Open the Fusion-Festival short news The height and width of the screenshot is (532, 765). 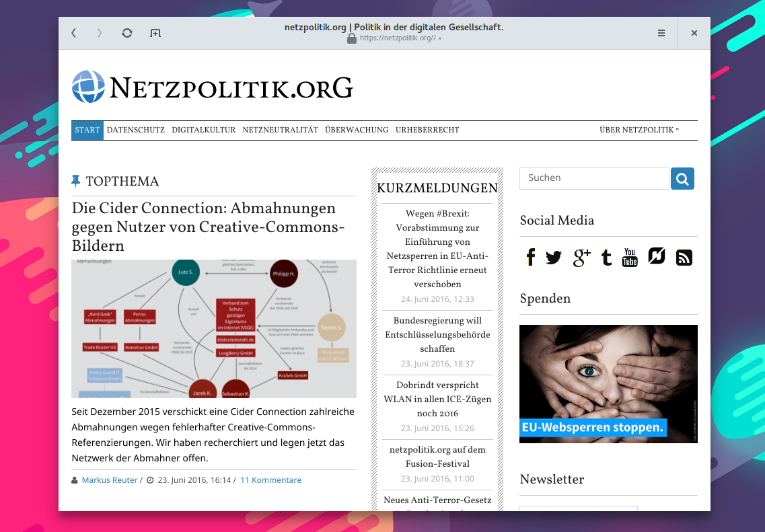(437, 457)
